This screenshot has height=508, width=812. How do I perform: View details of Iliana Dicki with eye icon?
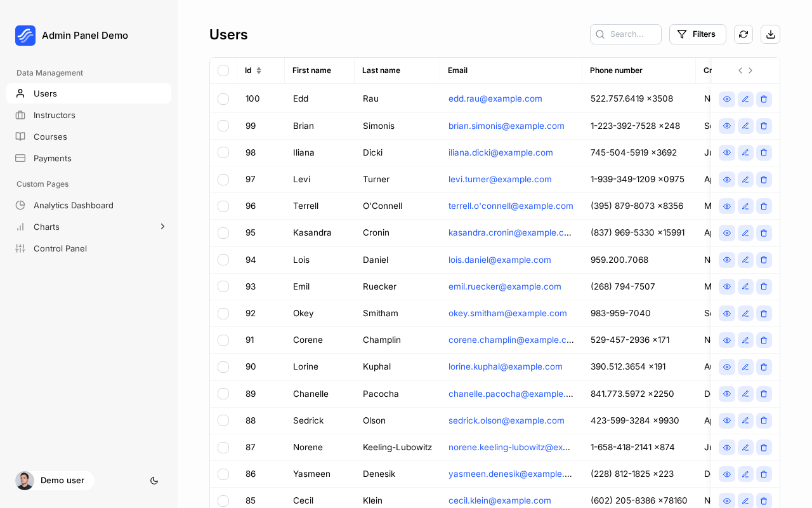(727, 152)
